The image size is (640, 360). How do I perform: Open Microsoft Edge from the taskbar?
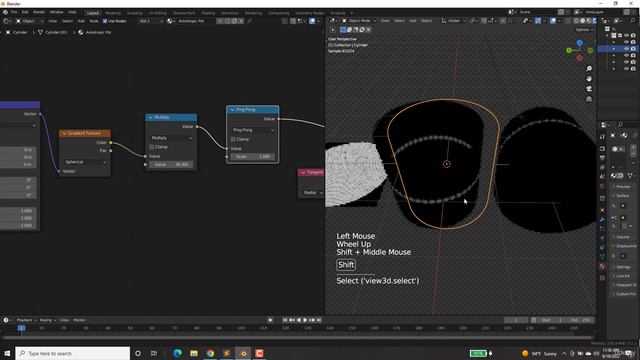click(177, 353)
